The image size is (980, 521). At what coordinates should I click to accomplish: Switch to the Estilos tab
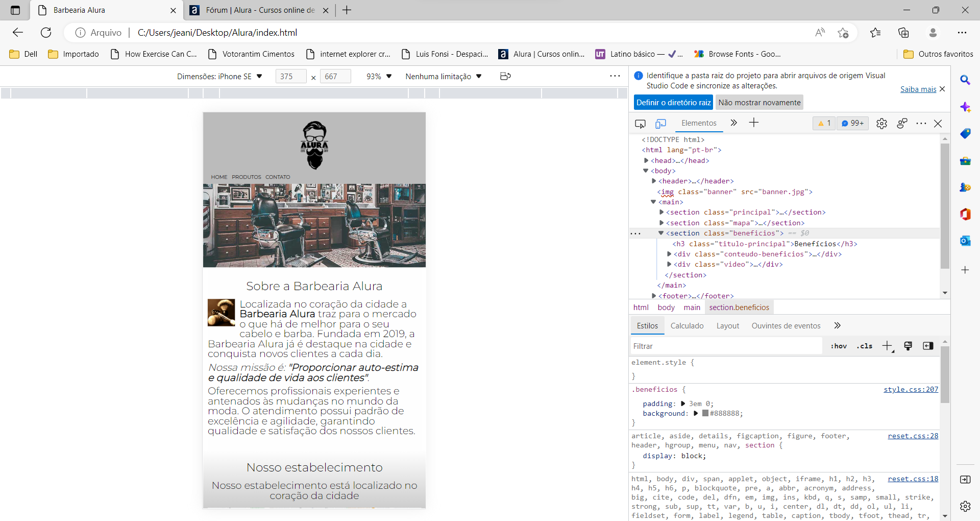point(647,326)
